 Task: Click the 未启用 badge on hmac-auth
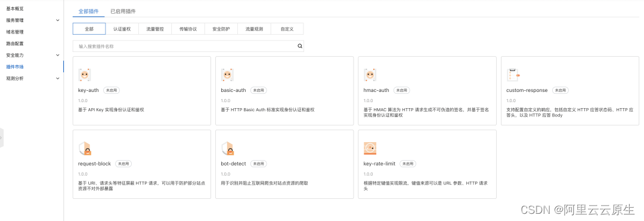[402, 90]
